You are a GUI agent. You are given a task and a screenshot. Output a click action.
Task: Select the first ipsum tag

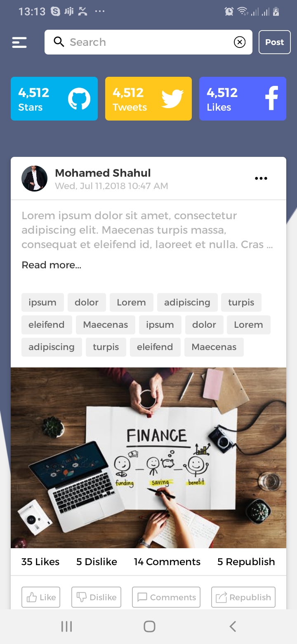[42, 303]
